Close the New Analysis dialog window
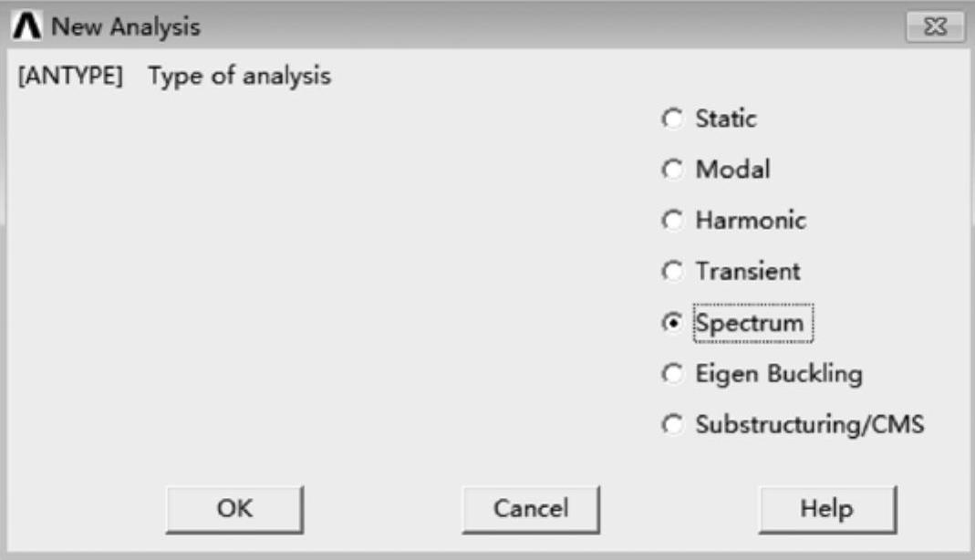Image resolution: width=975 pixels, height=560 pixels. [935, 27]
